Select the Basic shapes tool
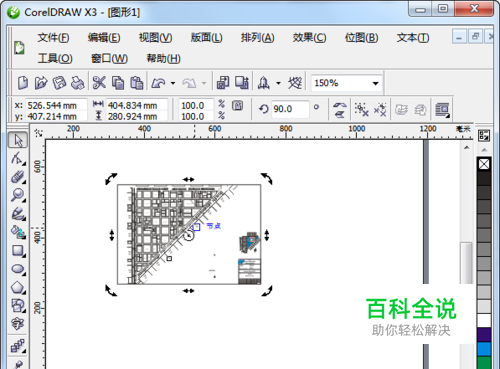Screen dimensions: 500x369 18,305
